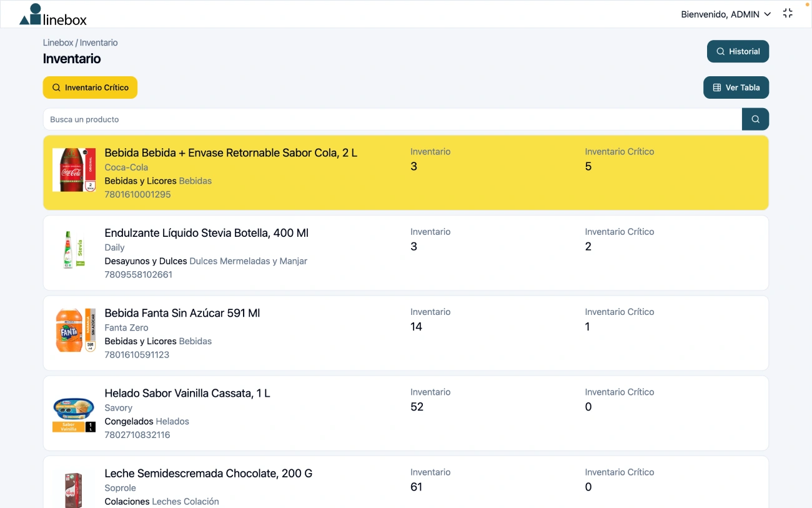This screenshot has width=812, height=508.
Task: Open the Bebidas category link
Action: click(196, 181)
